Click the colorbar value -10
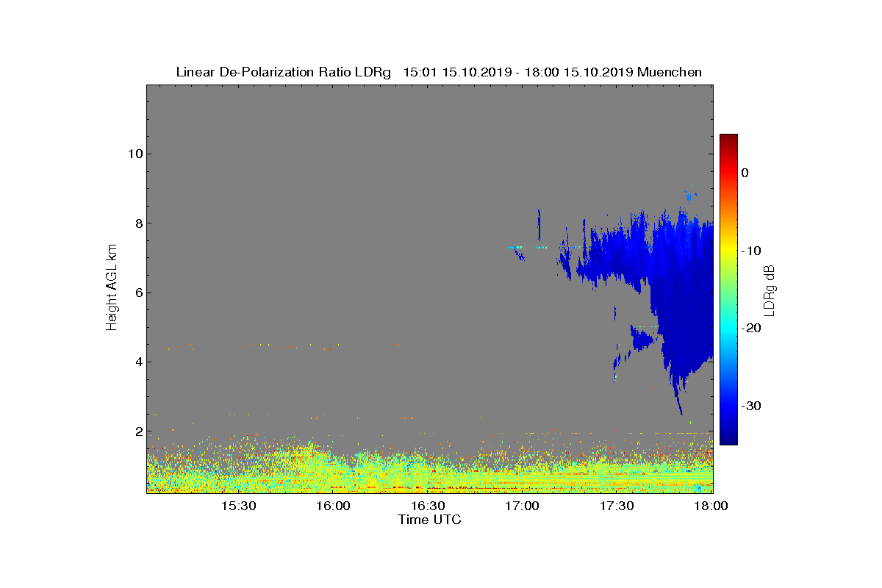The height and width of the screenshot is (588, 882). point(750,251)
